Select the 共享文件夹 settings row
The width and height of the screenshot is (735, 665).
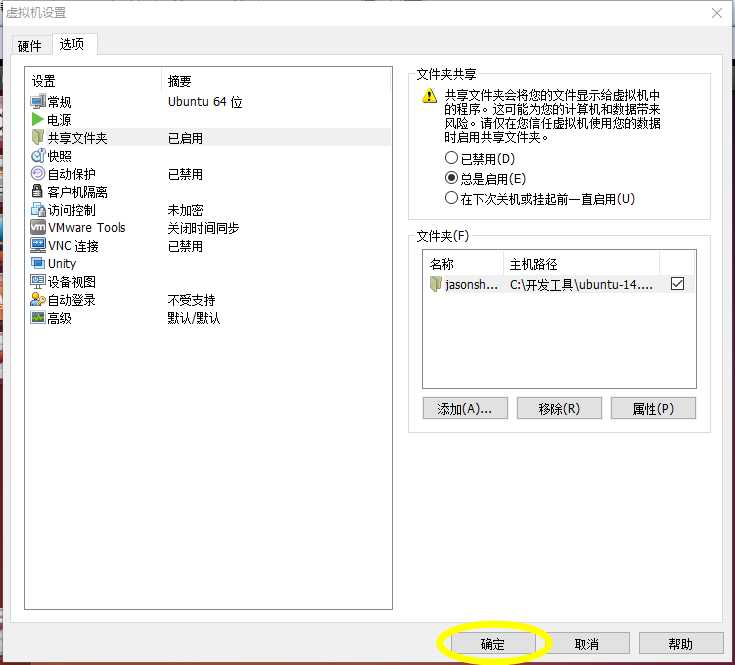click(210, 138)
